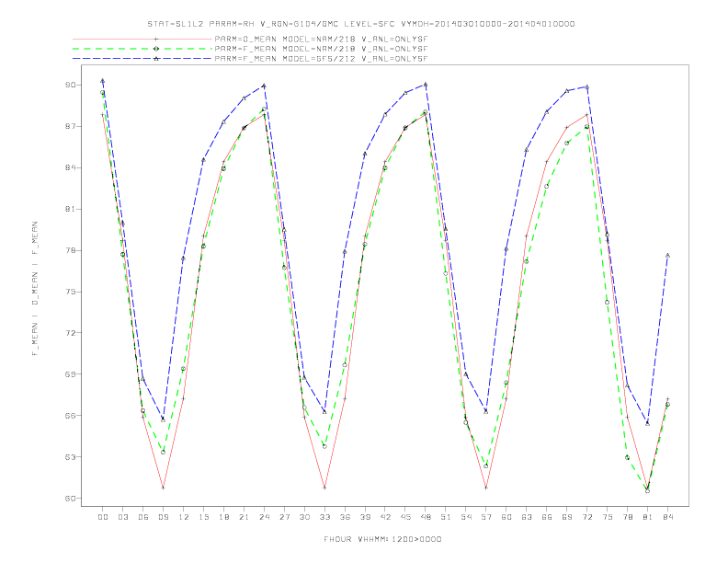This screenshot has width=728, height=563.
Task: Click x-axis tick label 48
Action: pos(426,517)
